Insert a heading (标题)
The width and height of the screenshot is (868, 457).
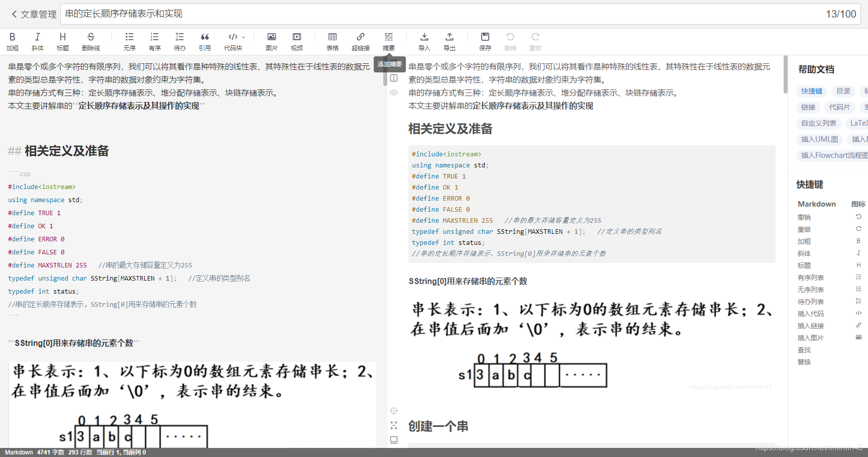[63, 42]
